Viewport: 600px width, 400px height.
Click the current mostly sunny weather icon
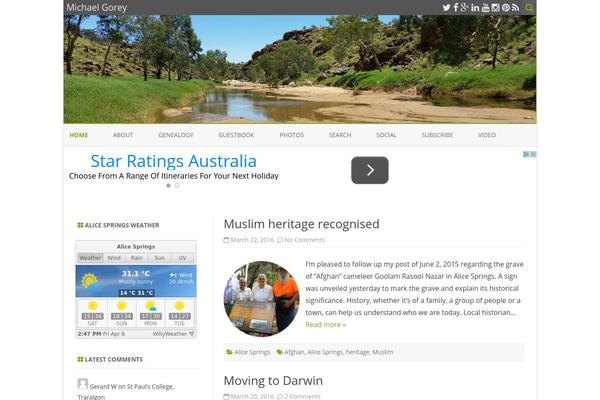coord(89,281)
